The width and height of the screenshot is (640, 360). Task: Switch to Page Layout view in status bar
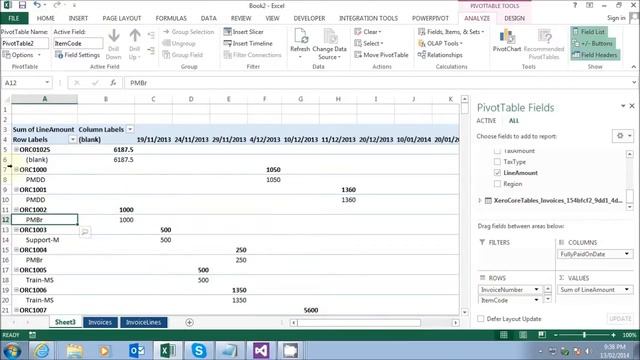click(x=523, y=335)
